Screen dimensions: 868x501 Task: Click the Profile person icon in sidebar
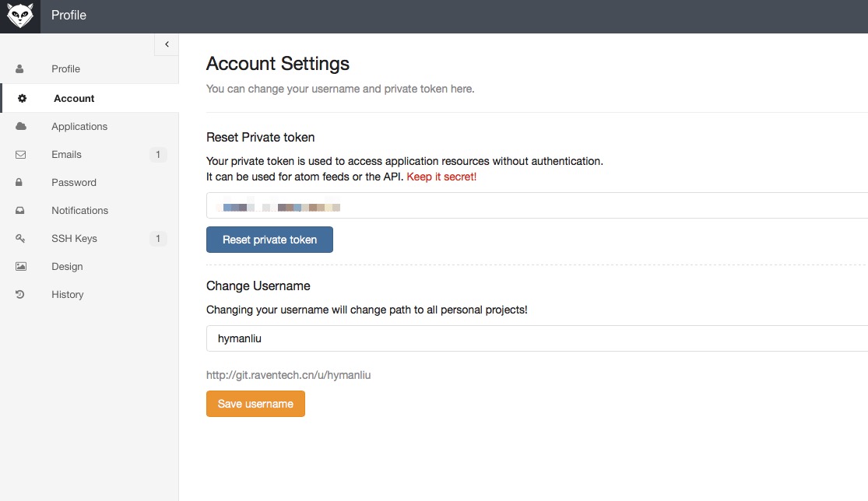(x=20, y=69)
